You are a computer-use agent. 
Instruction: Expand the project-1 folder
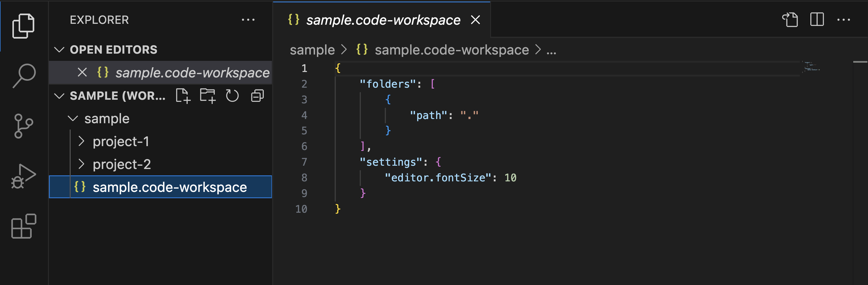(81, 141)
